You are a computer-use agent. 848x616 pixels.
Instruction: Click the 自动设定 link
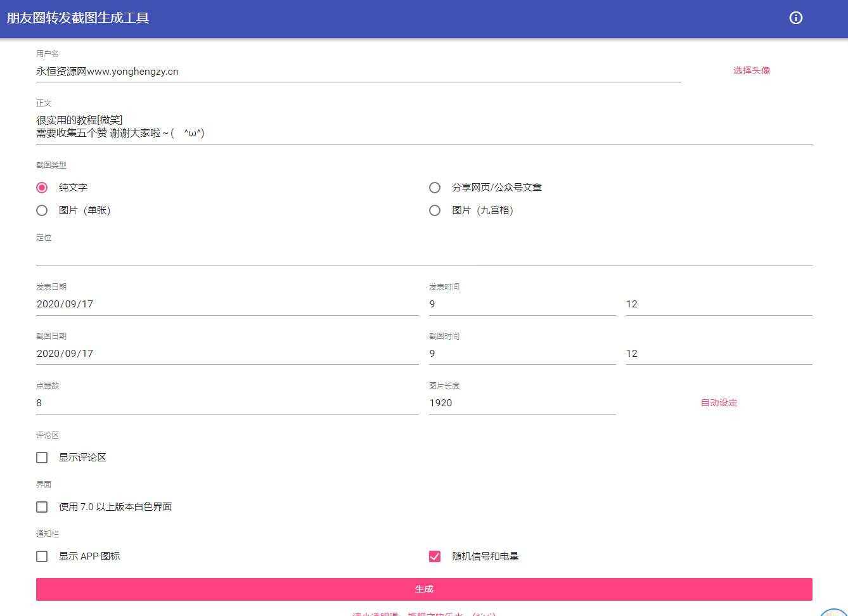click(719, 402)
